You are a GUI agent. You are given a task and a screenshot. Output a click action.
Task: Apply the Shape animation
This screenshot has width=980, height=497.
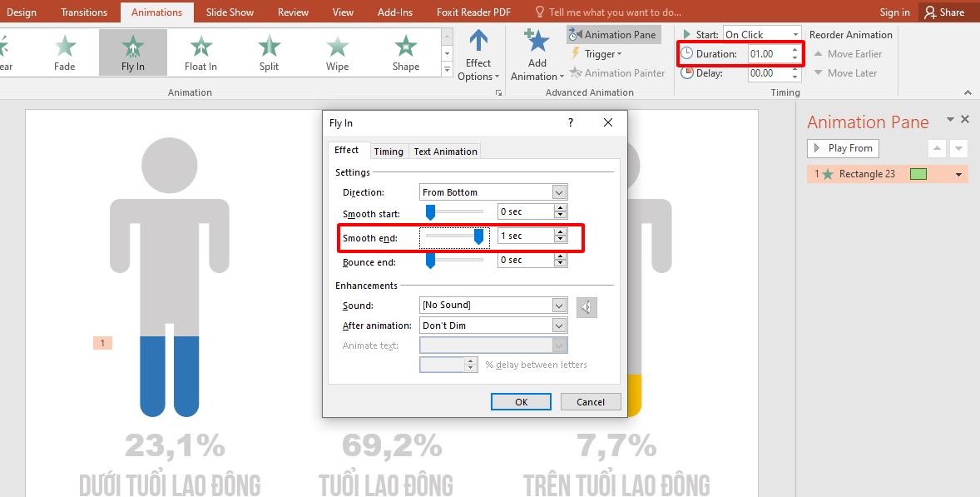coord(404,50)
